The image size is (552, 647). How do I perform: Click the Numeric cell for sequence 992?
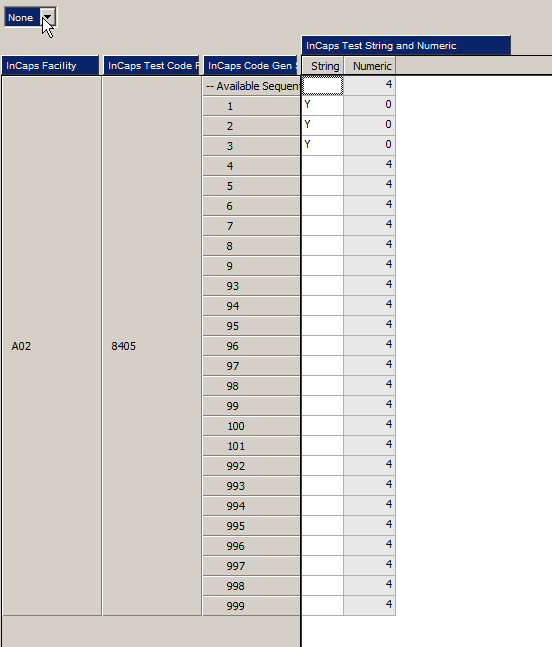[369, 466]
